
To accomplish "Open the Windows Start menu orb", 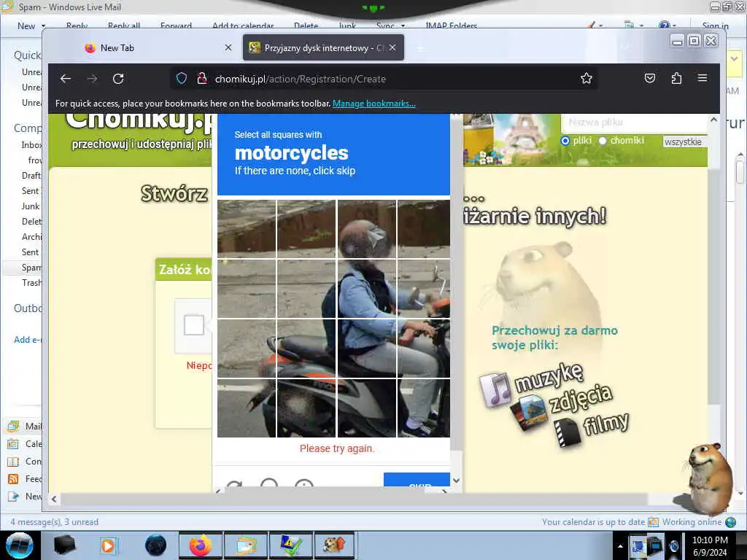I will tap(19, 545).
